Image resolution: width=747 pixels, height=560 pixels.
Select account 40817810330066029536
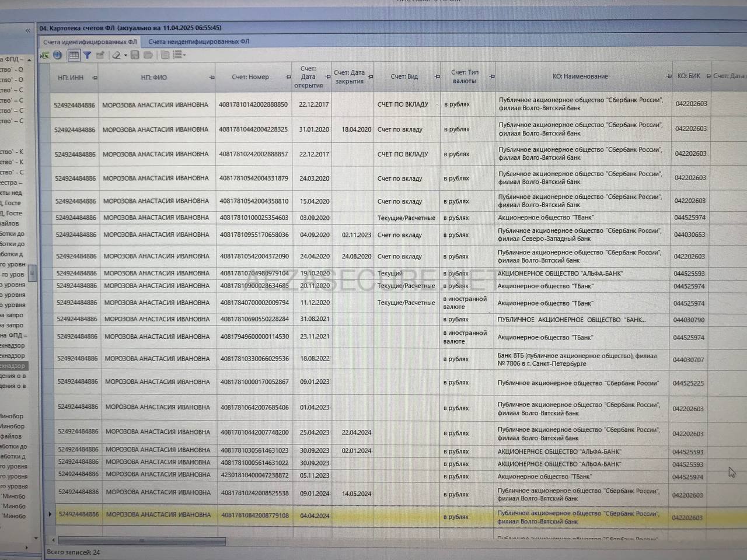(254, 359)
